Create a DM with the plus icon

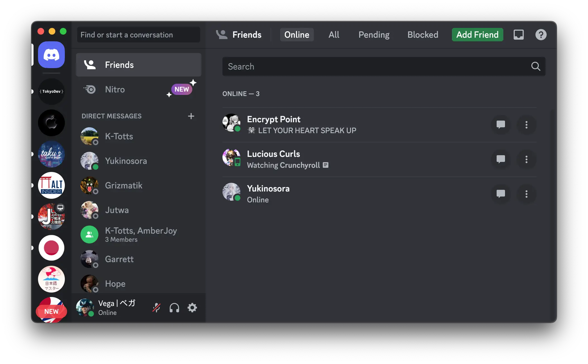[191, 116]
